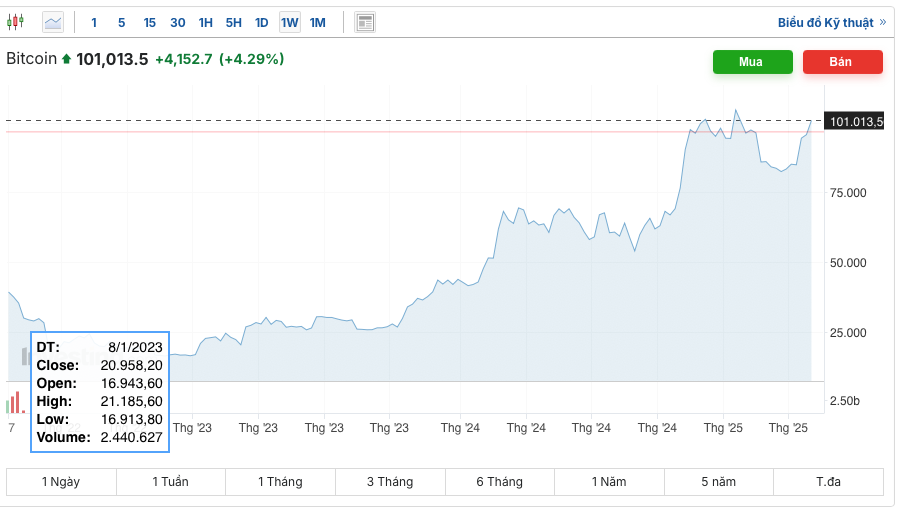The height and width of the screenshot is (515, 898).
Task: Choose the 15 minute interval
Action: 149,22
